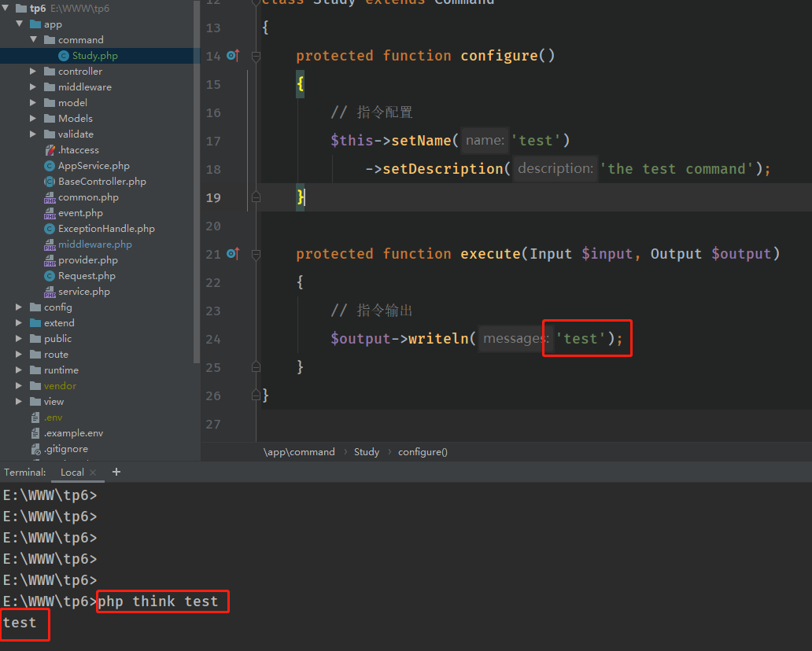Collapse the command folder
This screenshot has height=651, width=812.
(x=34, y=39)
